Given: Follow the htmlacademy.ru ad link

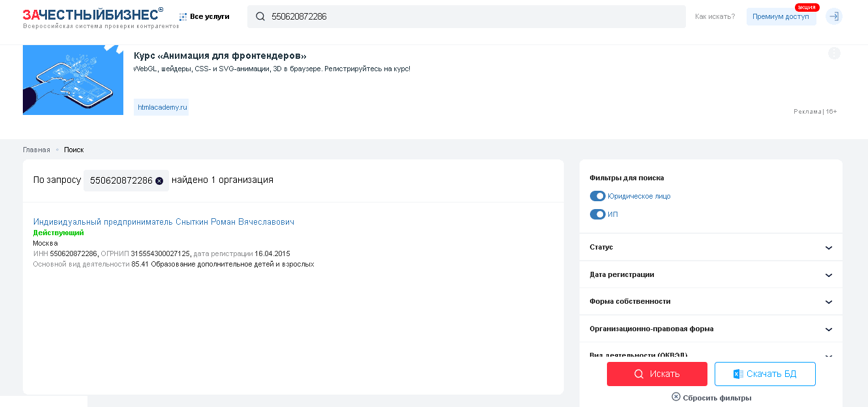Looking at the screenshot, I should pos(161,107).
